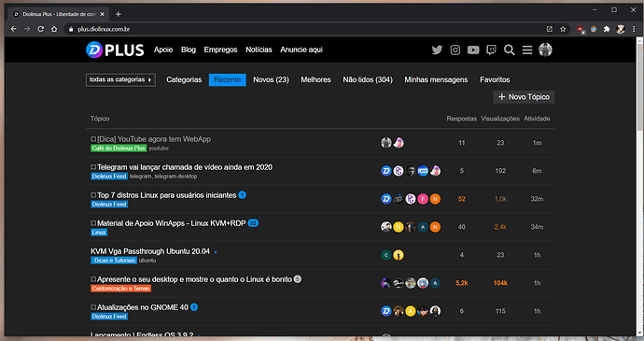This screenshot has width=644, height=341.
Task: Click the 32 unread badge on WinApps topic
Action: [x=254, y=223]
